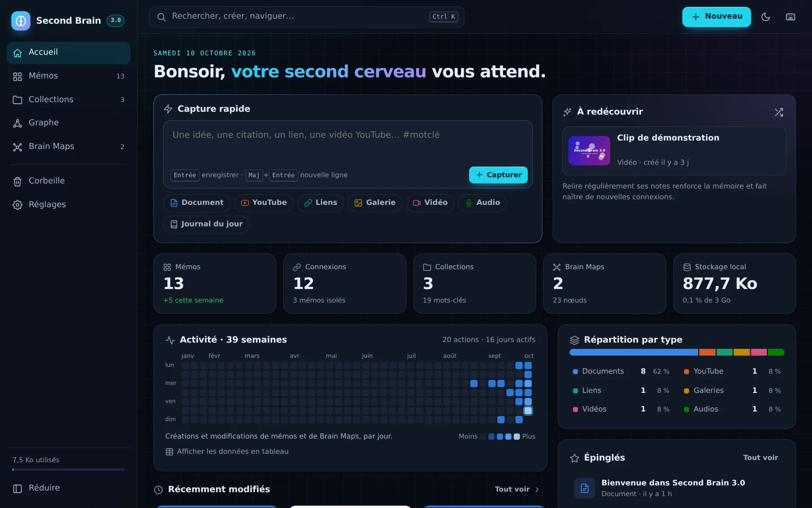Image resolution: width=812 pixels, height=508 pixels.
Task: Choose the Galerie capture type
Action: (375, 203)
